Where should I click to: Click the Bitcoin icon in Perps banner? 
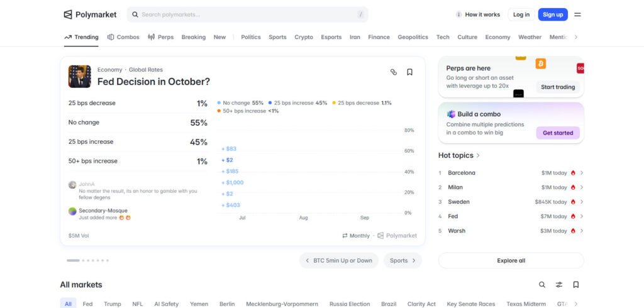pyautogui.click(x=541, y=63)
